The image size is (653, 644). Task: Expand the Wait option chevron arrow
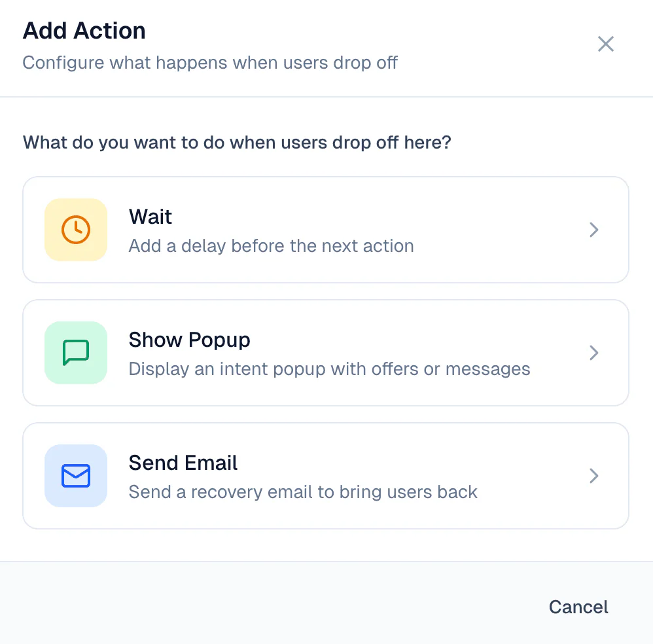[594, 230]
